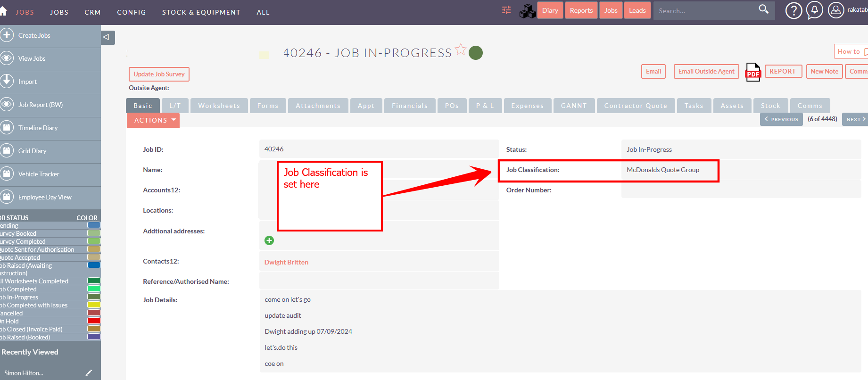Open the user profile avatar icon

click(835, 10)
